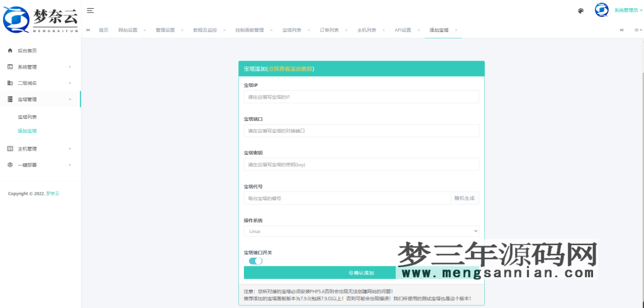Select the 添加宝塔 tab

pyautogui.click(x=439, y=30)
